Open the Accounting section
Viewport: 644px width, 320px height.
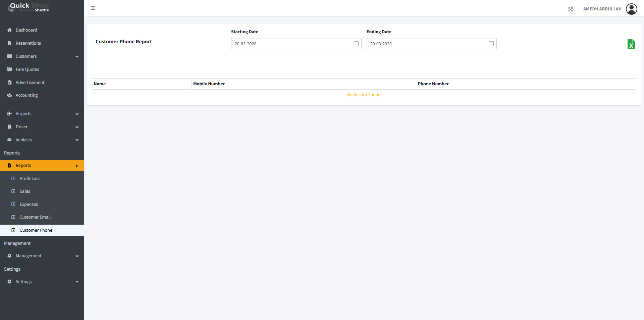coord(26,95)
